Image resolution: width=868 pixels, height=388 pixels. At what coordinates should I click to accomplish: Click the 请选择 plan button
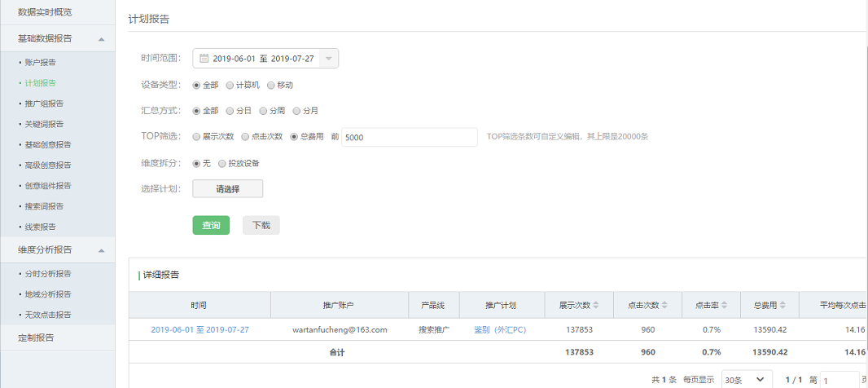227,188
